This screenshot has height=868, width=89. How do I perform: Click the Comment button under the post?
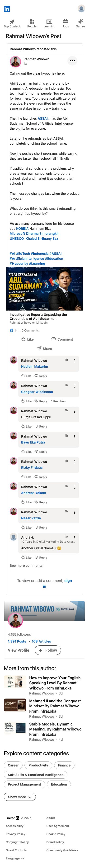(x=62, y=339)
